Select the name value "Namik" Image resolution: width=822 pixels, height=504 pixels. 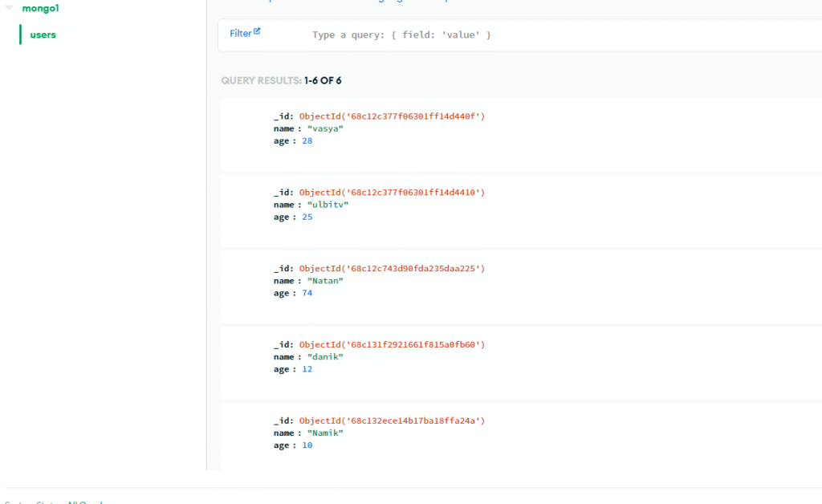tap(326, 433)
